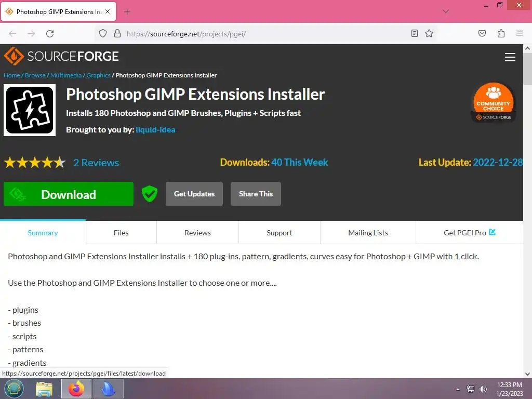Screen dimensions: 532x399
Task: Open the hamburger site menu
Action: (510, 57)
